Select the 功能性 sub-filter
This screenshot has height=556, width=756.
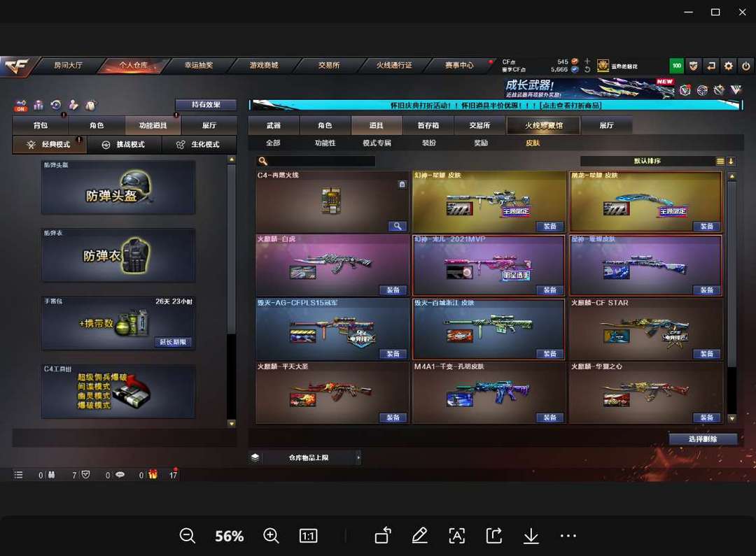click(x=325, y=143)
